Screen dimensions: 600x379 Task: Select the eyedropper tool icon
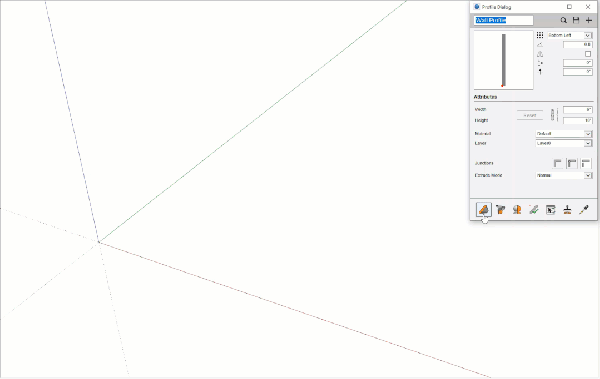(x=584, y=209)
